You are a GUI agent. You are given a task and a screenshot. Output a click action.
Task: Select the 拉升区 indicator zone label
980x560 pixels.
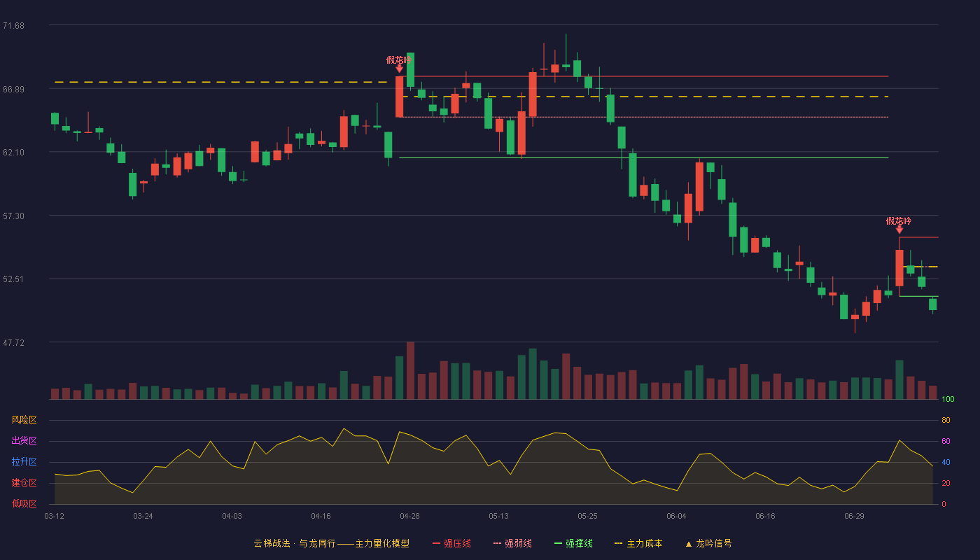(24, 462)
